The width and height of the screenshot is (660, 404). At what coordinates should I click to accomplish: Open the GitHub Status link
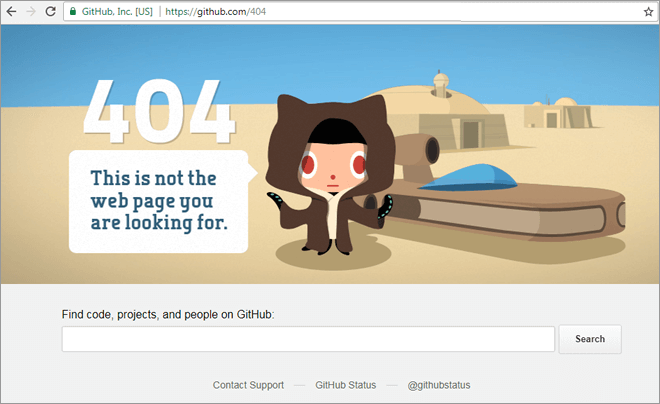pyautogui.click(x=346, y=385)
